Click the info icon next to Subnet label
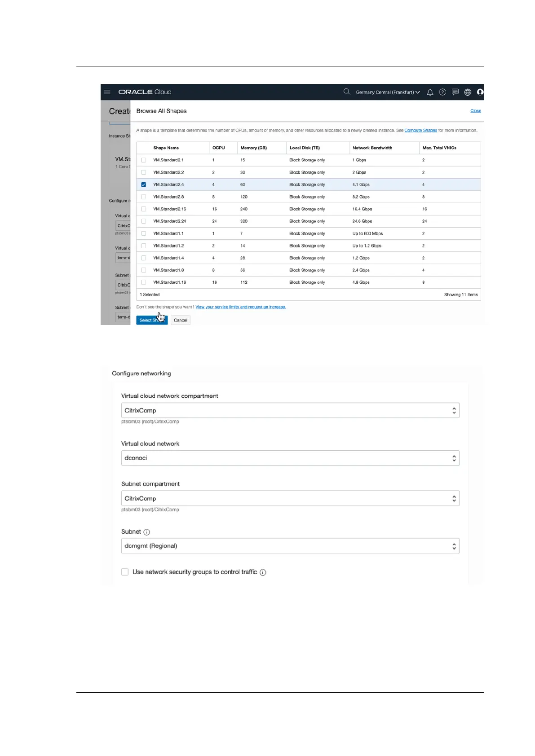The width and height of the screenshot is (535, 756). (x=147, y=532)
